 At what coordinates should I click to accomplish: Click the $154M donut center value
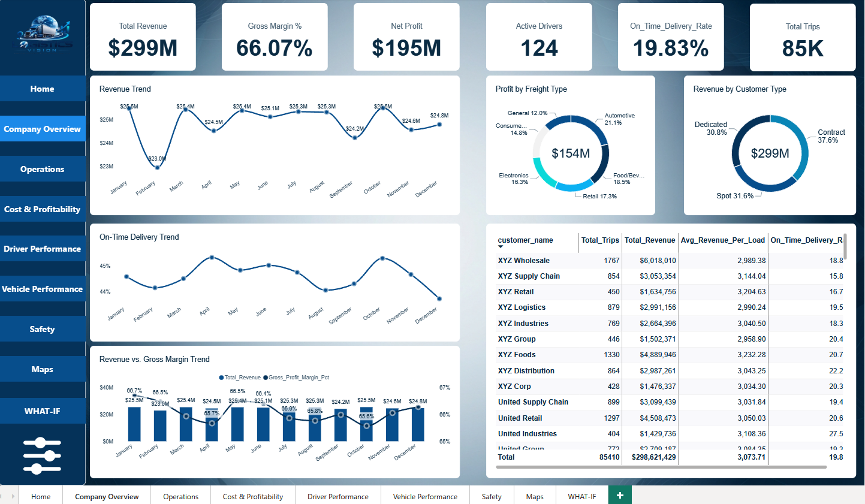pos(571,153)
